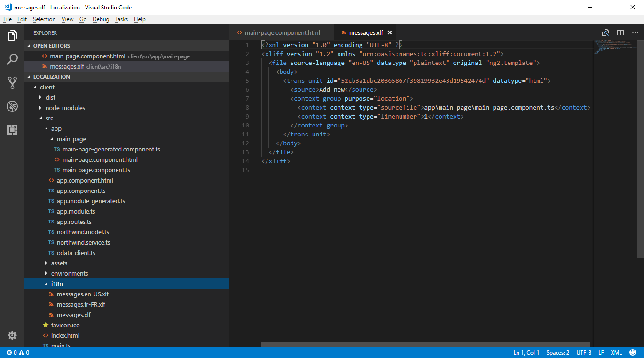This screenshot has height=358, width=644.
Task: Open the editor more actions menu
Action: click(635, 32)
